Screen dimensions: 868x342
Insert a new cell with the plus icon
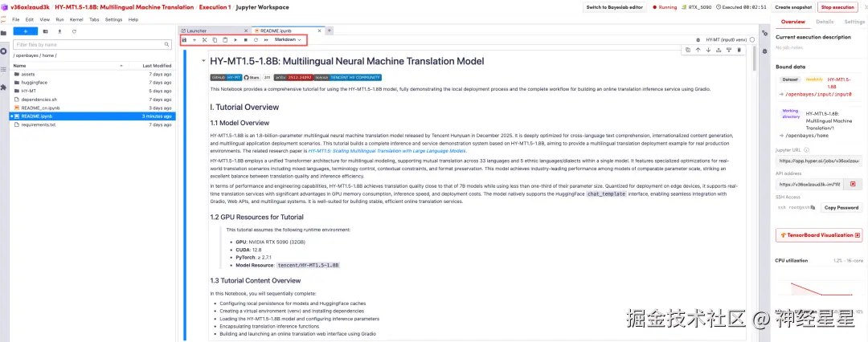(194, 40)
